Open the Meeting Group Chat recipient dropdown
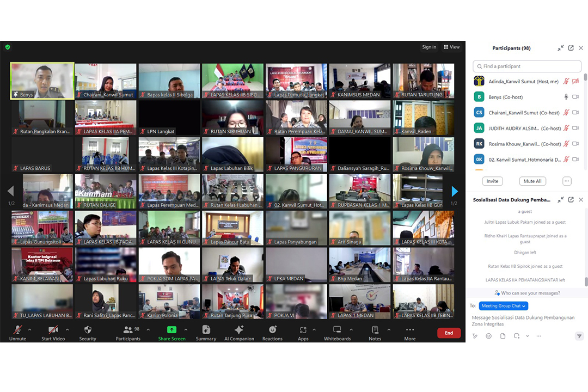588x392 pixels. click(503, 306)
